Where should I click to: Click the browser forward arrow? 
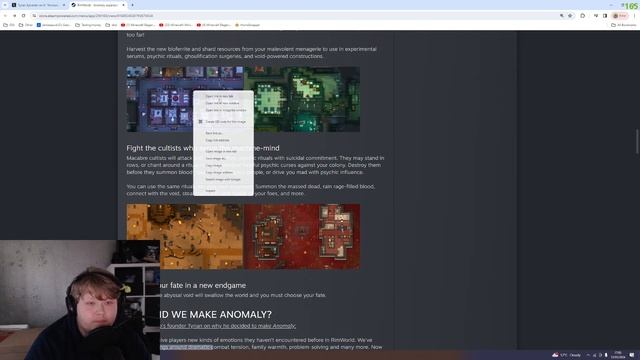coord(14,16)
